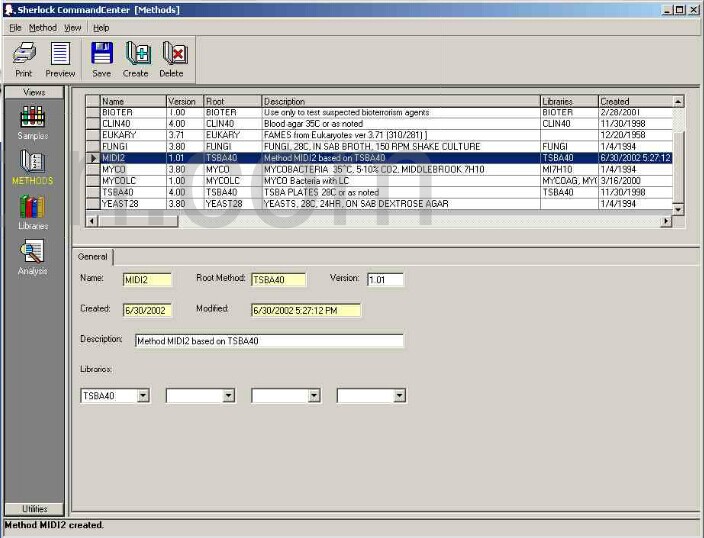Open the Libraries view
Screen dimensions: 704x538
point(32,212)
